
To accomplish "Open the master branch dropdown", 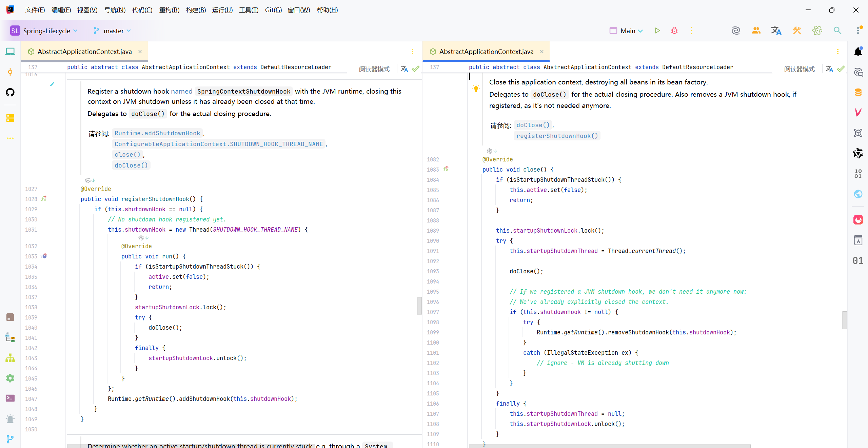I will [x=113, y=31].
